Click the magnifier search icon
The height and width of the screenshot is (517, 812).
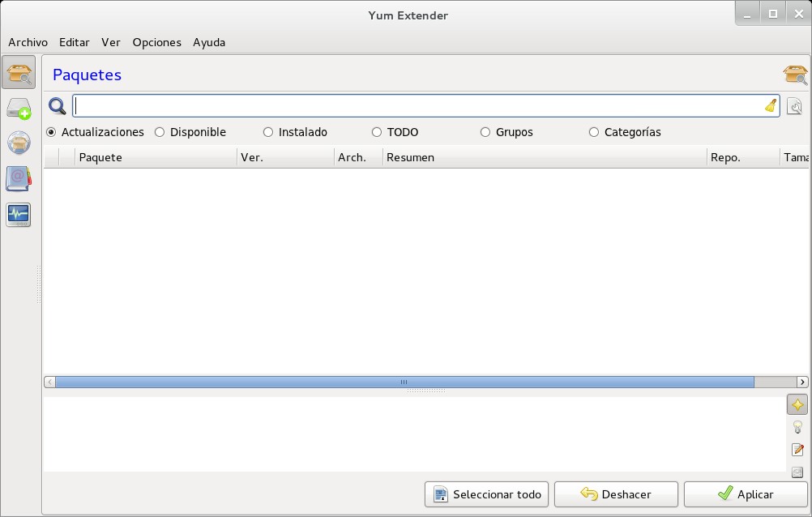point(57,106)
